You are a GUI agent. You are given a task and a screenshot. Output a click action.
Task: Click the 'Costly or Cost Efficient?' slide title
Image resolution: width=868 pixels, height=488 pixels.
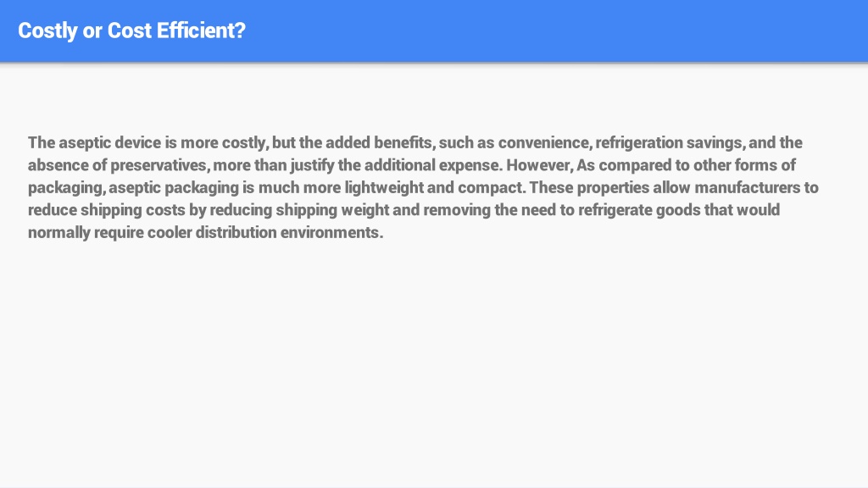131,31
